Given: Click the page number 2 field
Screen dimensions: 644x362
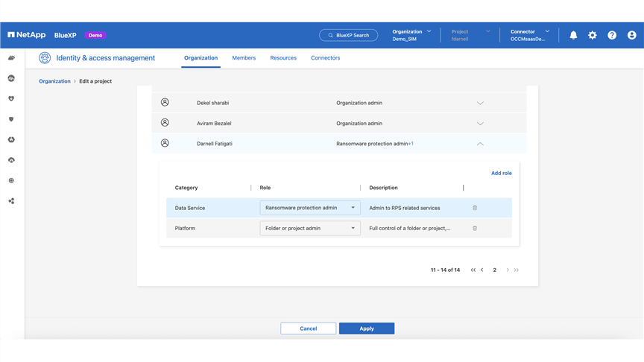Looking at the screenshot, I should [x=494, y=270].
